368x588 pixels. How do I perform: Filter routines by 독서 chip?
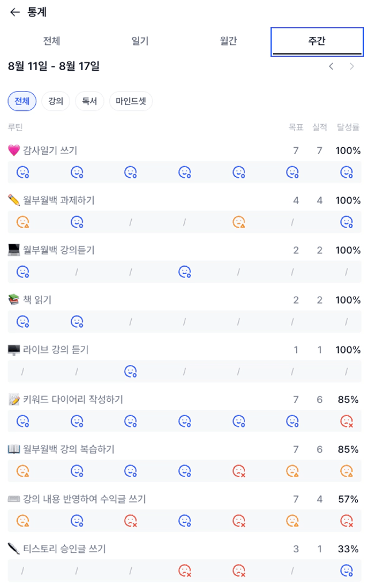(x=89, y=101)
